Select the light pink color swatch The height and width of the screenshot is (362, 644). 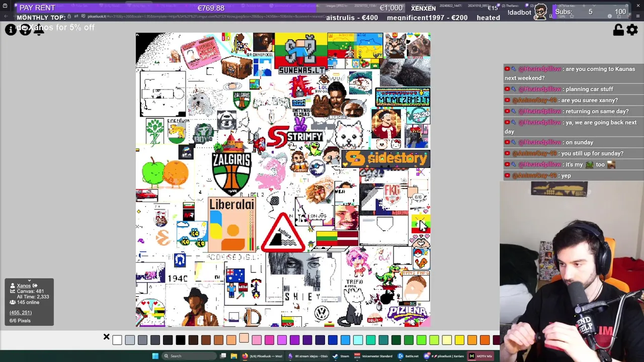point(257,340)
